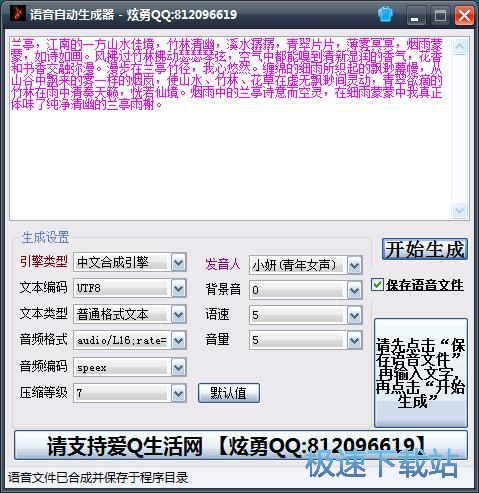The image size is (479, 493).
Task: Click the text area scroll up arrow
Action: (x=460, y=46)
